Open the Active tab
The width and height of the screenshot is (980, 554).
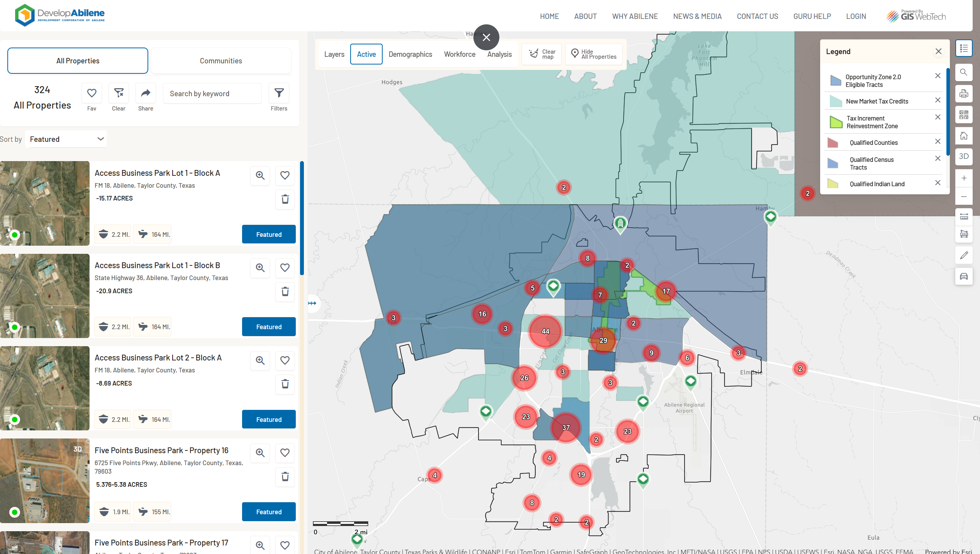coord(366,54)
